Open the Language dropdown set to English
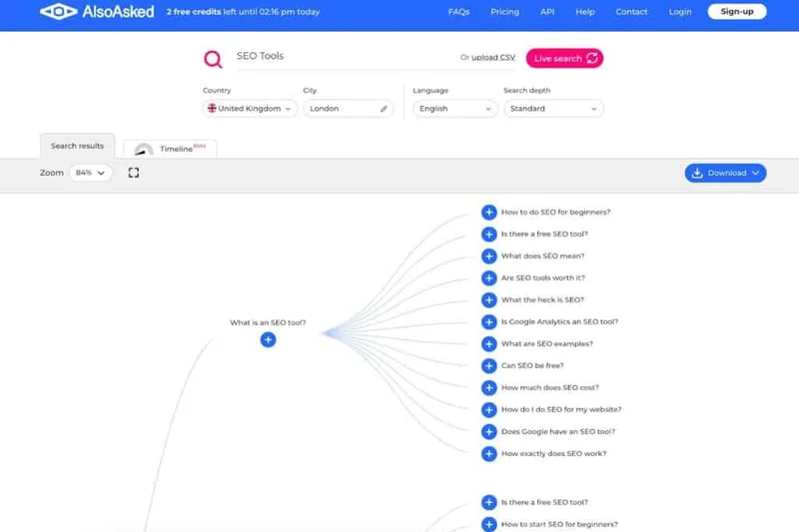 point(453,109)
